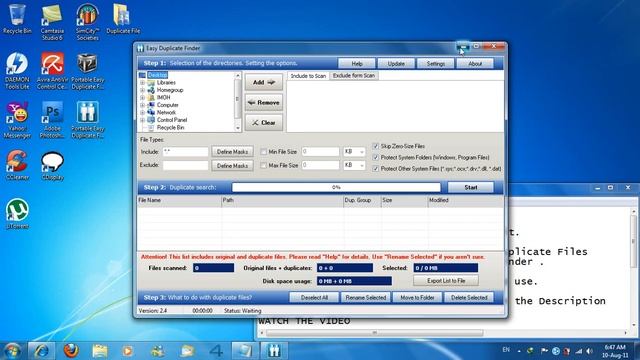Expand Libraries tree node
The width and height of the screenshot is (640, 360).
tap(142, 83)
